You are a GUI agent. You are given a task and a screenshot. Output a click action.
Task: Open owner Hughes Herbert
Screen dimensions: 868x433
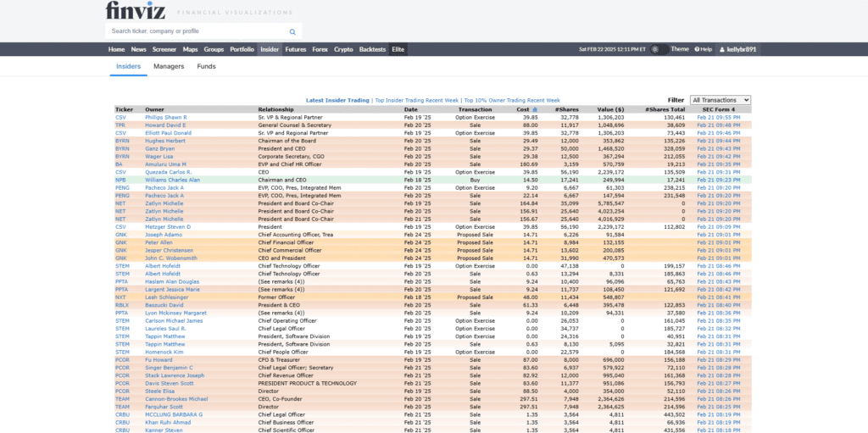pos(165,142)
